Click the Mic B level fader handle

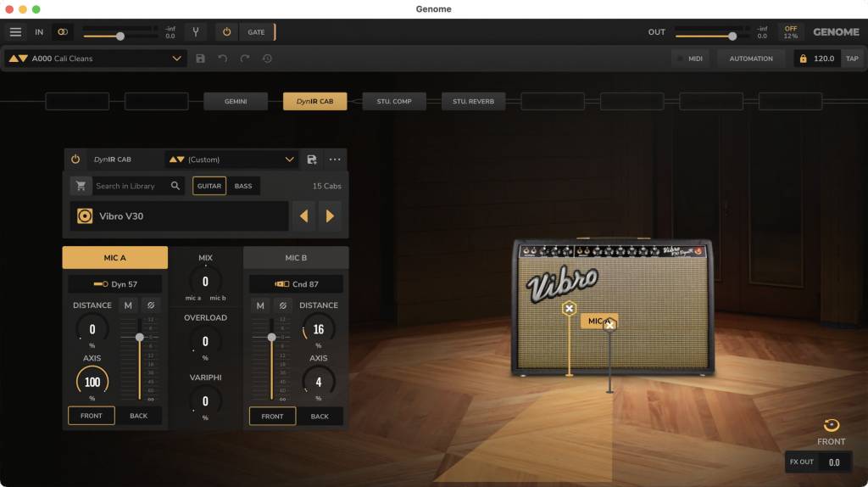(x=272, y=337)
